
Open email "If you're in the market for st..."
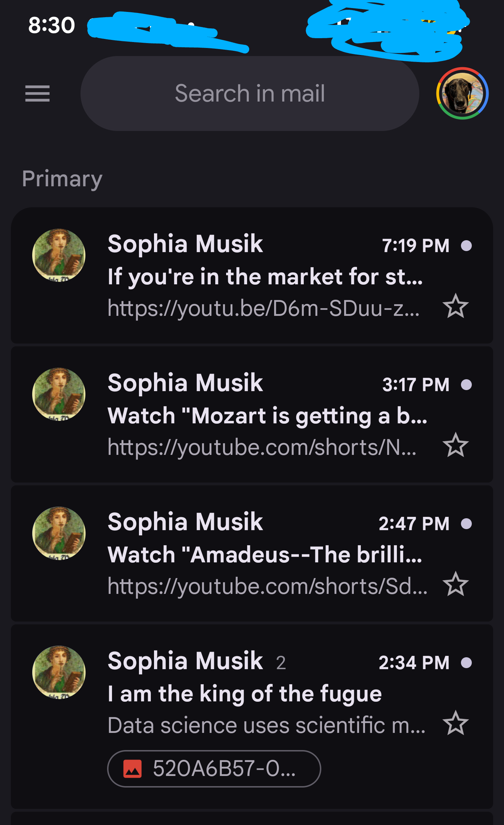(265, 277)
